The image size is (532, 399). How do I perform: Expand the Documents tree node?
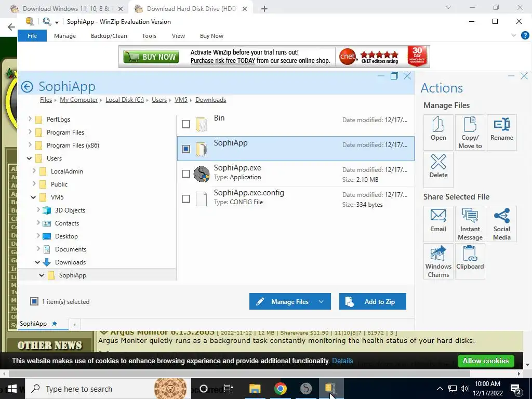[38, 249]
